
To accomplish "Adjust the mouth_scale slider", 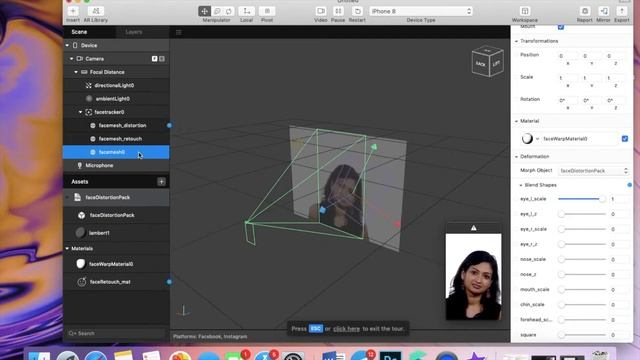I will tap(582, 289).
